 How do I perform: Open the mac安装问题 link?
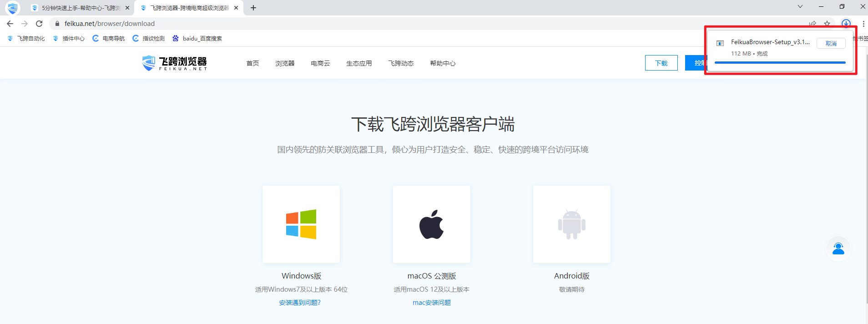click(x=431, y=303)
